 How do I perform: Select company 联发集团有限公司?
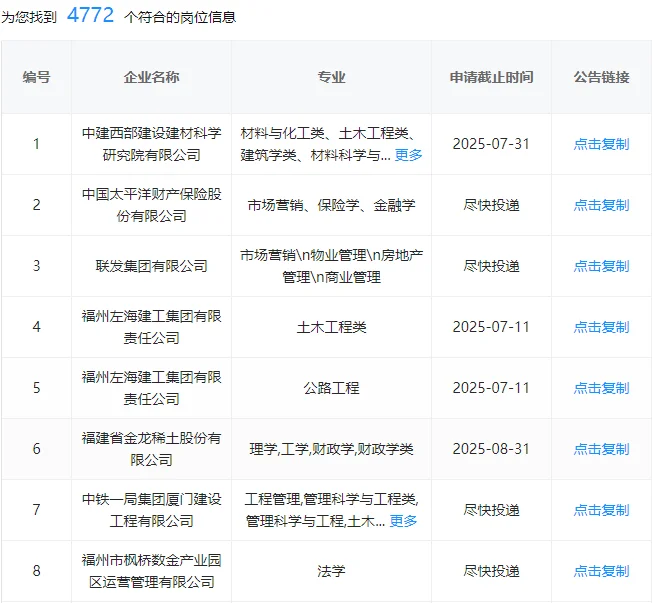[x=151, y=266]
